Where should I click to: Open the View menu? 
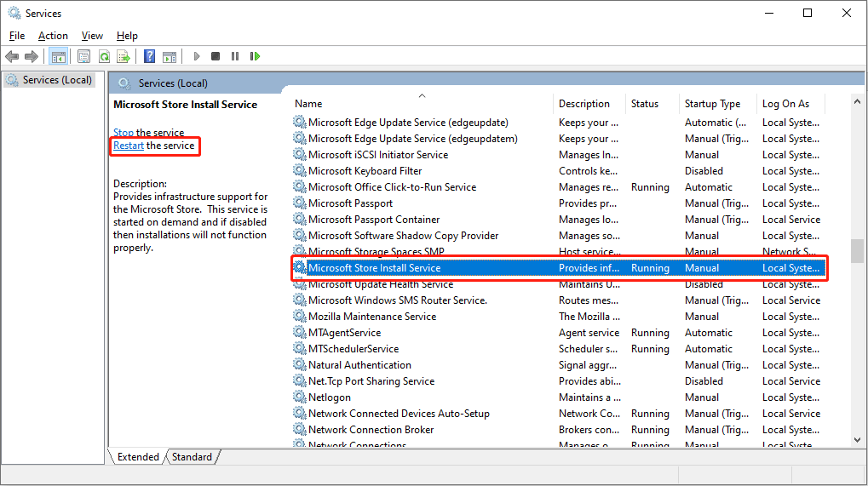92,36
